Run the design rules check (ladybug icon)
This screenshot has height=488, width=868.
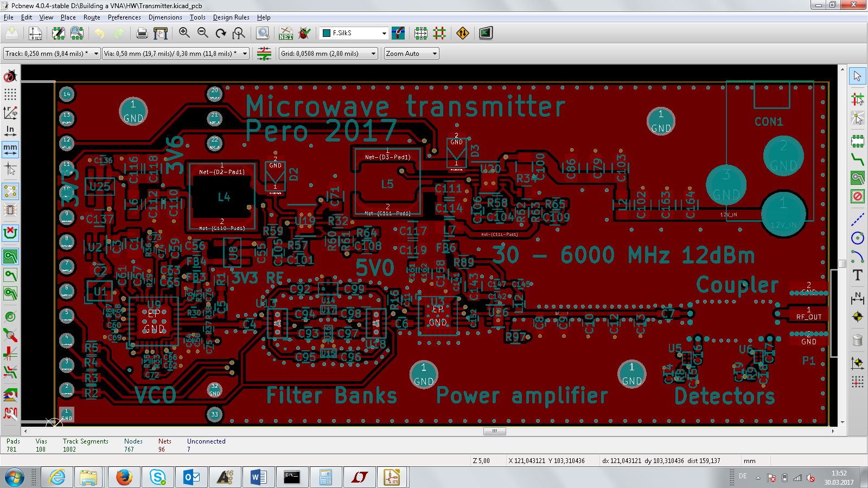[x=305, y=34]
